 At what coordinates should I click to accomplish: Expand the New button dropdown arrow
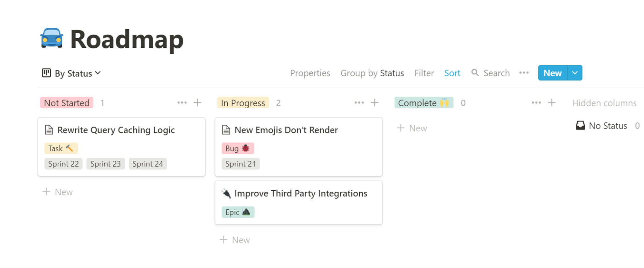click(x=575, y=73)
